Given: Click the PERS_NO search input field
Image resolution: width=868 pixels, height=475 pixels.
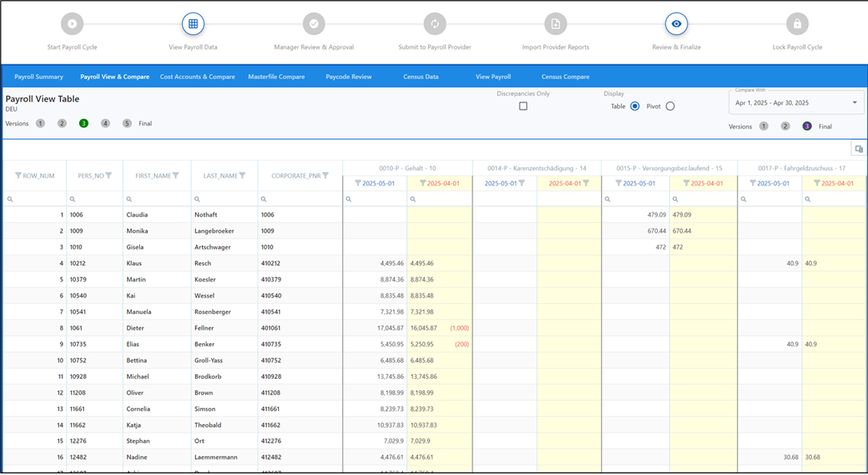Looking at the screenshot, I should (x=91, y=197).
